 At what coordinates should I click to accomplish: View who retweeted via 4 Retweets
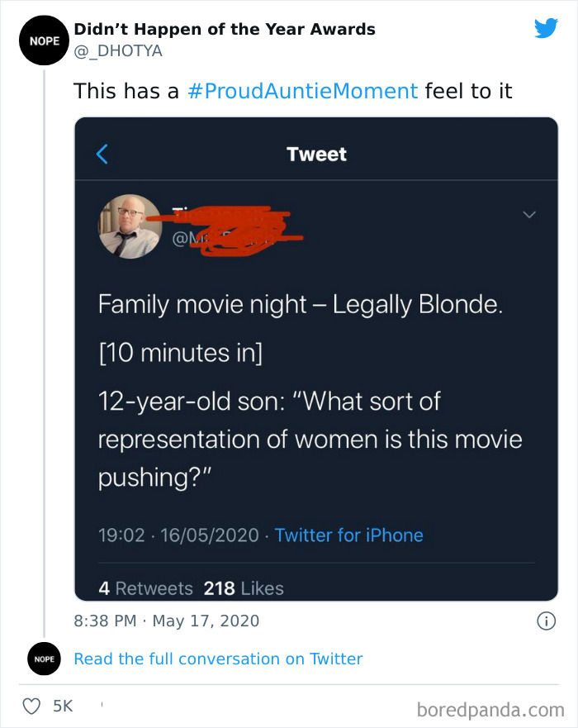tap(146, 588)
